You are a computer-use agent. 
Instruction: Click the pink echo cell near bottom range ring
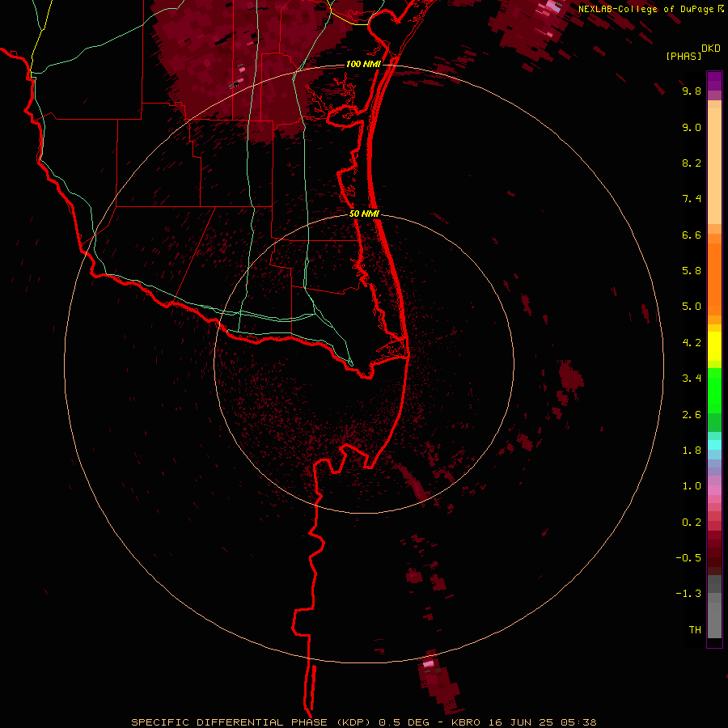429,664
